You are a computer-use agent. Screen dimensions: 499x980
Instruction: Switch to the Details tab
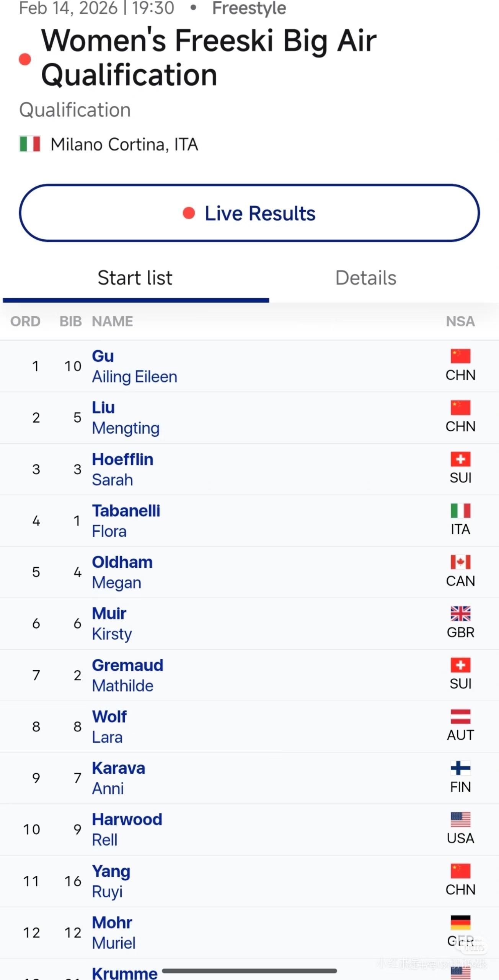[365, 278]
